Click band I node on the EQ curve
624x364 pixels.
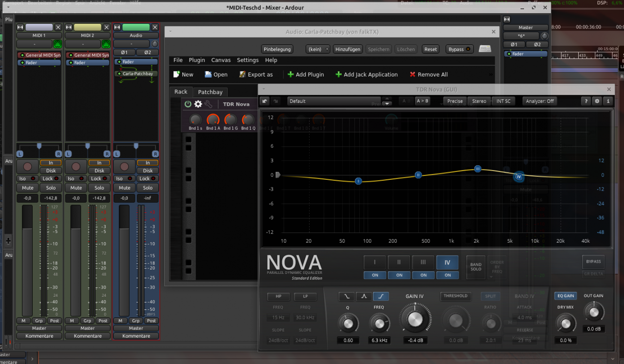(x=358, y=181)
